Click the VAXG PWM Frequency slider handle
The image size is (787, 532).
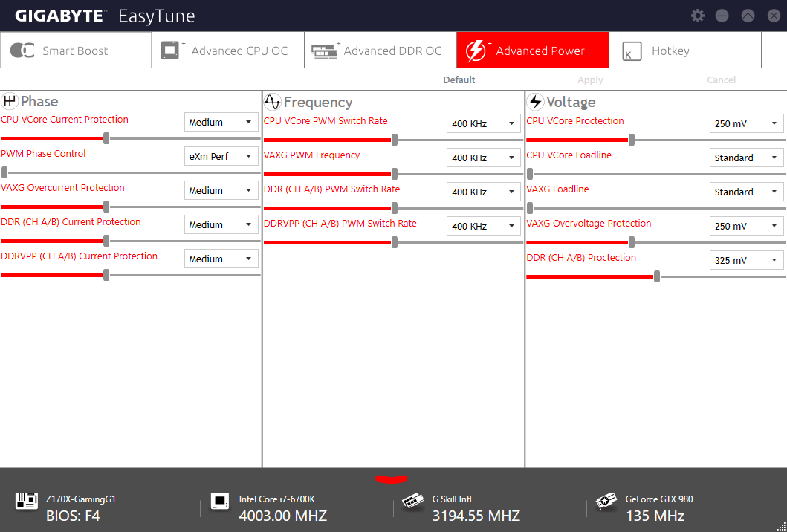(395, 174)
